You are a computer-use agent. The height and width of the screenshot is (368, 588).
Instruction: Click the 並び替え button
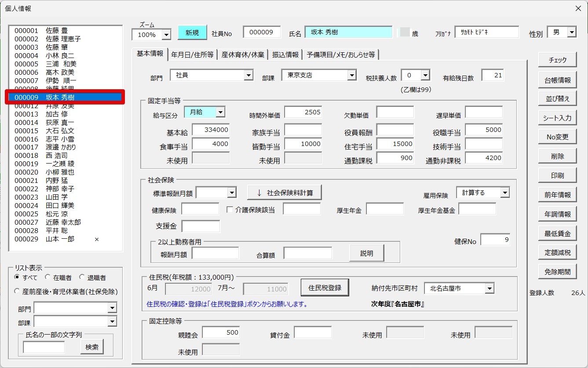coord(557,98)
